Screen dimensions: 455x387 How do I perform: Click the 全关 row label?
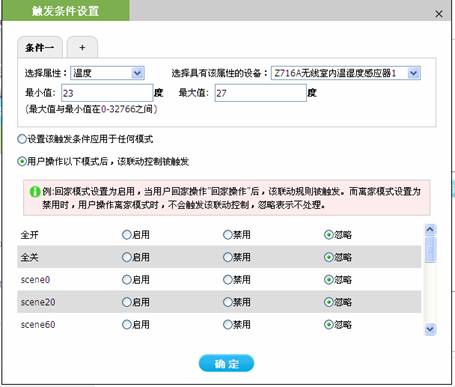click(x=29, y=257)
